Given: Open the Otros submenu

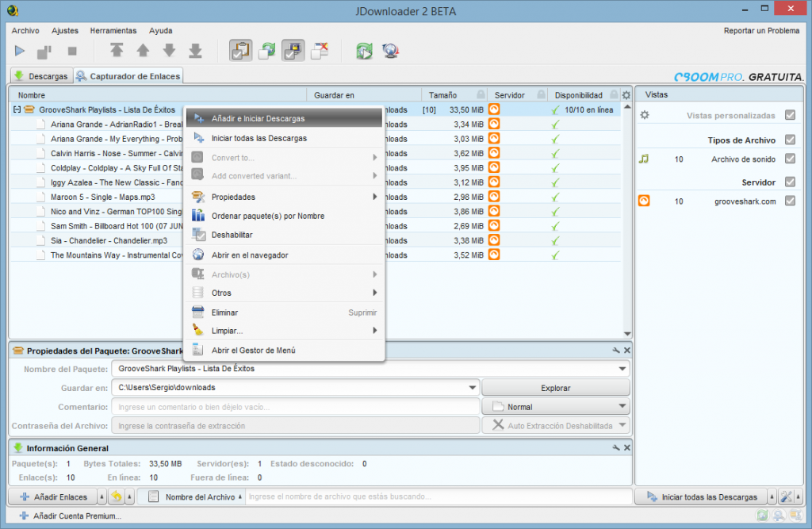Looking at the screenshot, I should 285,293.
